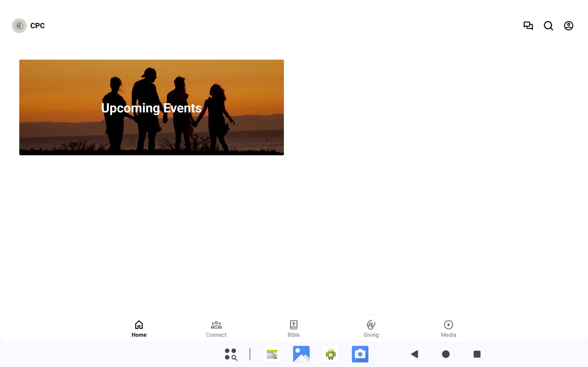Viewport: 588px width, 367px height.
Task: Tap the recent apps square button
Action: tap(477, 354)
